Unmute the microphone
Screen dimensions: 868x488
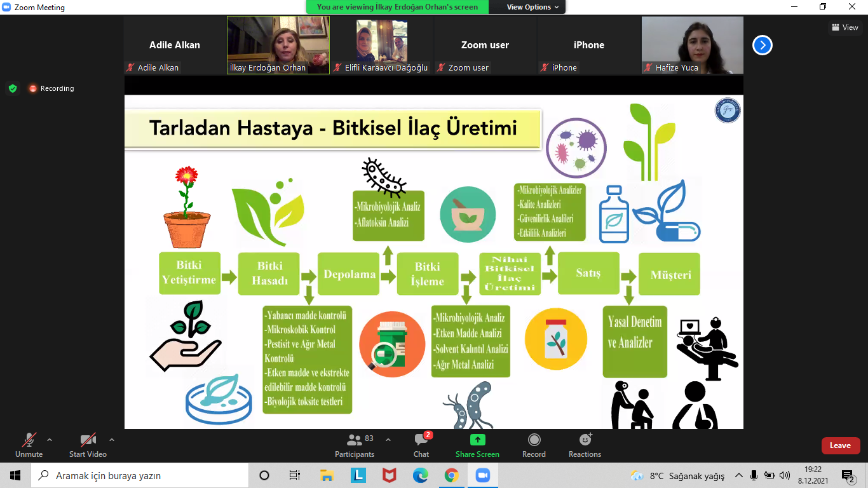coord(29,445)
